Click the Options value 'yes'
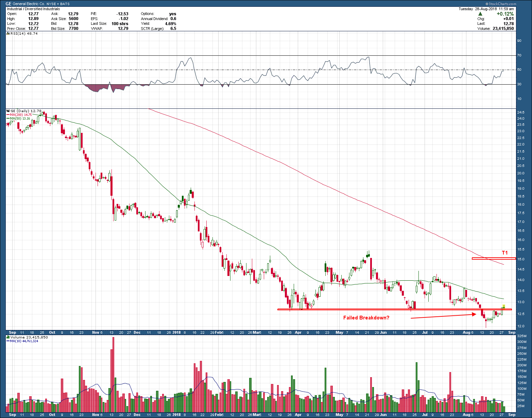Viewport: 532px width, 418px height. 173,14
